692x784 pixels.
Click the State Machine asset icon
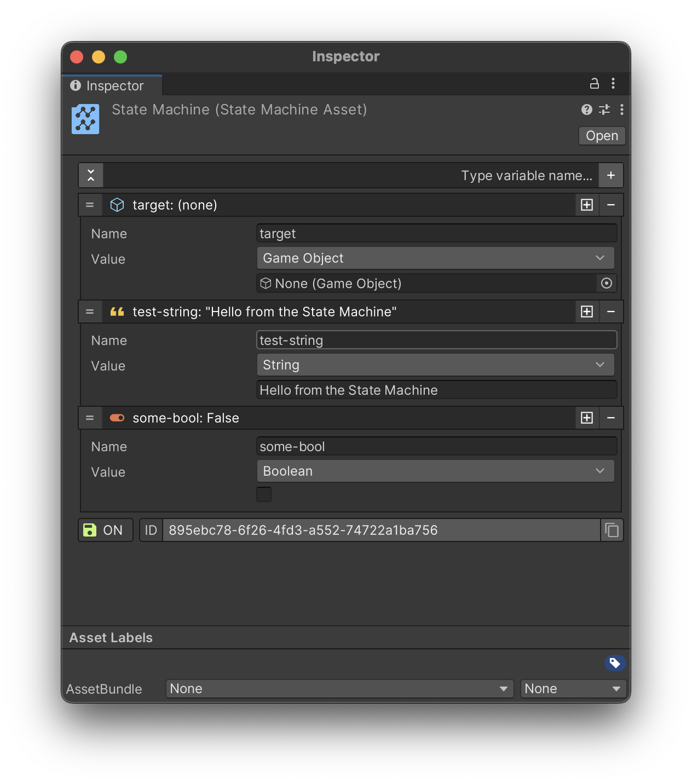[85, 119]
